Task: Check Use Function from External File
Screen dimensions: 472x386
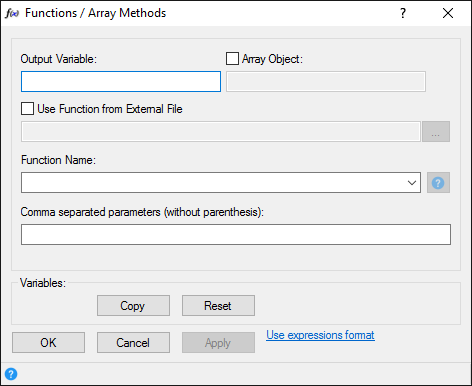Action: 27,109
